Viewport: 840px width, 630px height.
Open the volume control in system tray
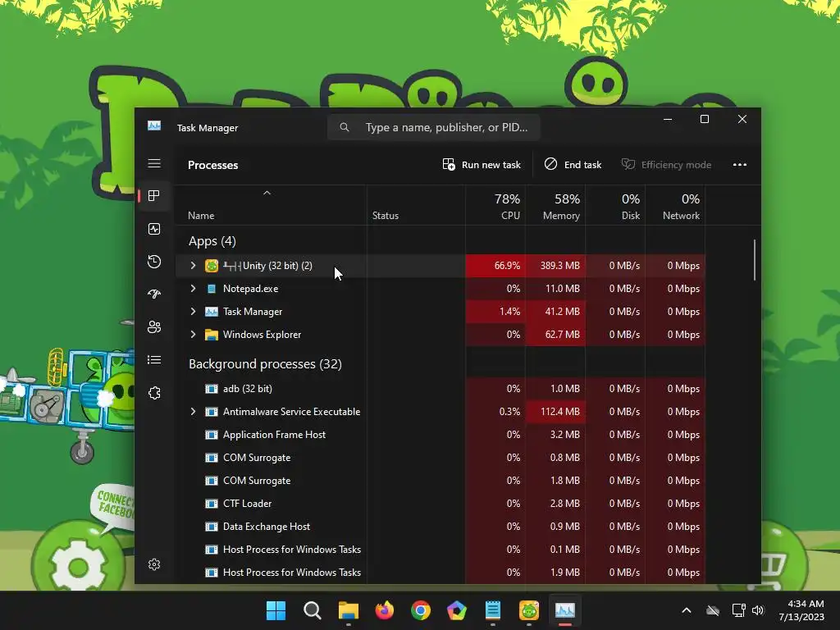click(758, 610)
